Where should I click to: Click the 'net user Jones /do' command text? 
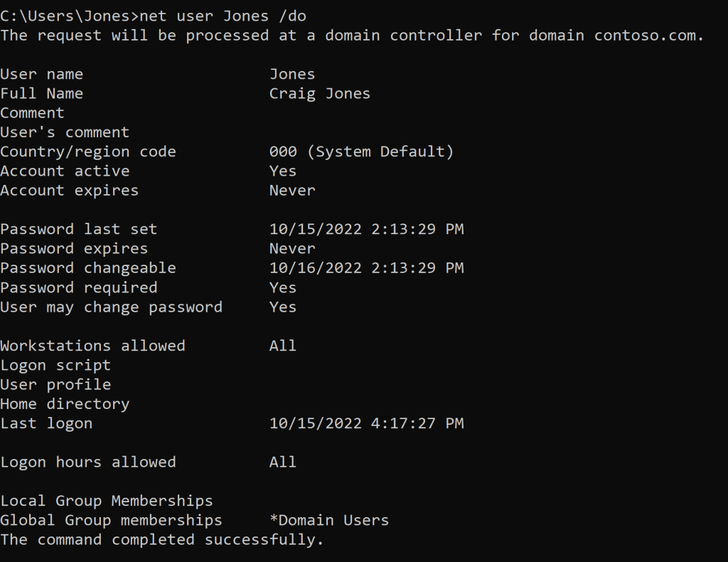(x=223, y=16)
